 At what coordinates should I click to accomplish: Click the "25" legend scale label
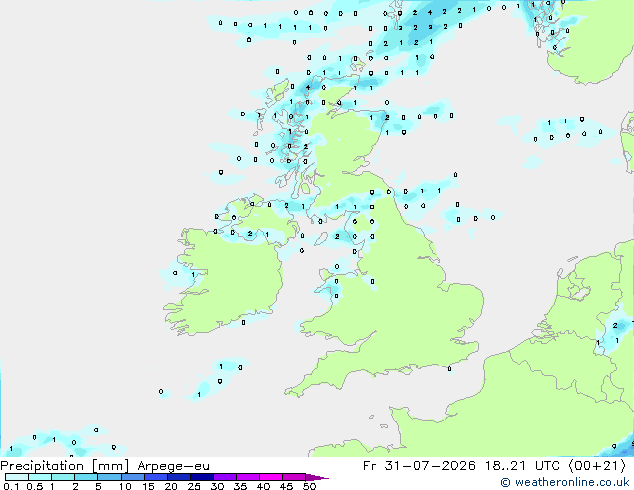pyautogui.click(x=194, y=486)
